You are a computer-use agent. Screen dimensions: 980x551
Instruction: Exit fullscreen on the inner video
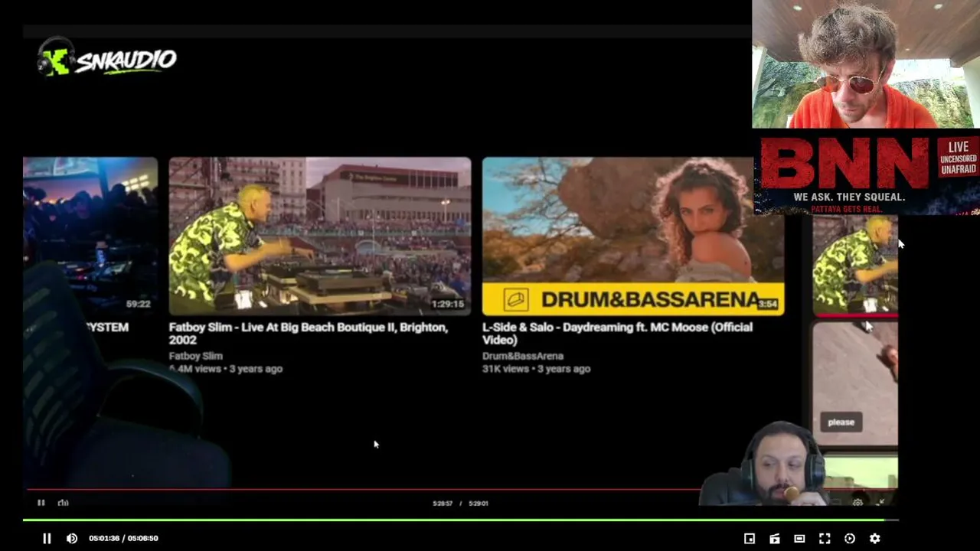881,503
